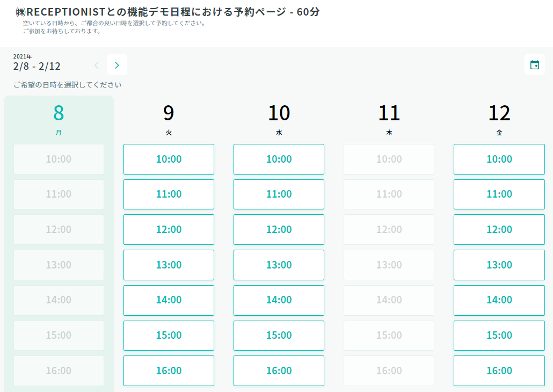The height and width of the screenshot is (392, 553).
Task: Select 10:00 on Friday the 12th
Action: [x=499, y=159]
